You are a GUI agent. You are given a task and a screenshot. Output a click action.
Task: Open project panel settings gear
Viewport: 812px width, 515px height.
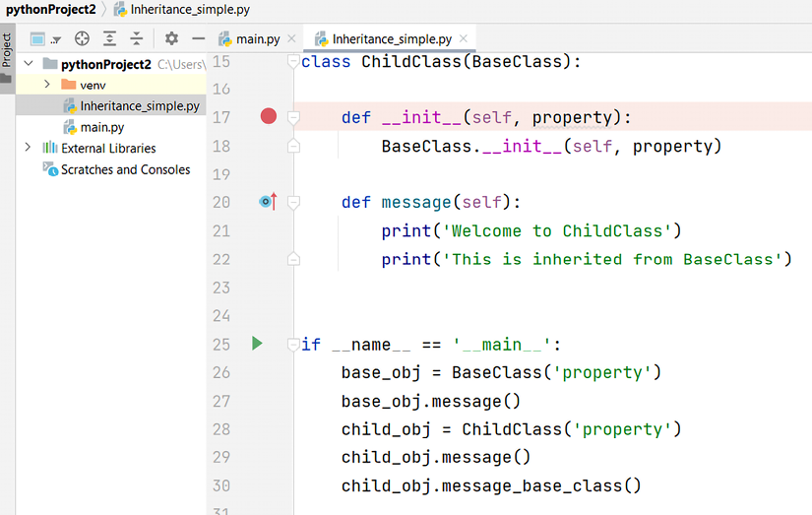click(171, 38)
